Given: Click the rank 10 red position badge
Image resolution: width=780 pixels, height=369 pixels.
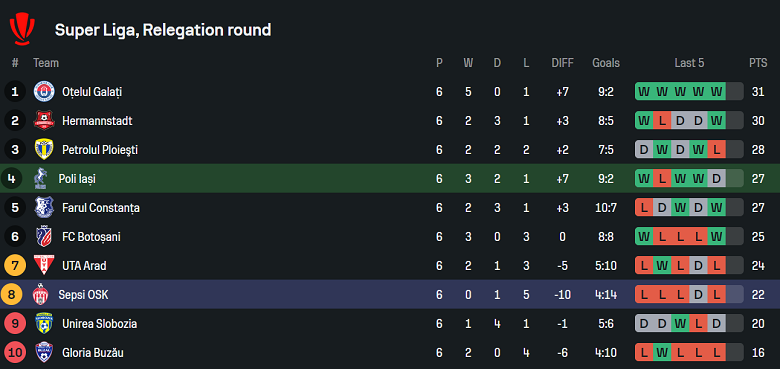Looking at the screenshot, I should [15, 353].
